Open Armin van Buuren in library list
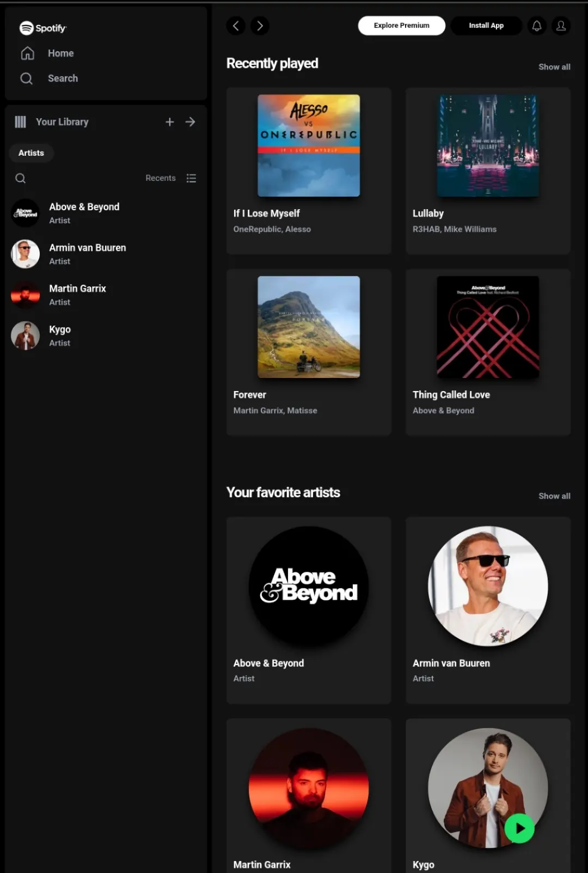 [x=106, y=254]
